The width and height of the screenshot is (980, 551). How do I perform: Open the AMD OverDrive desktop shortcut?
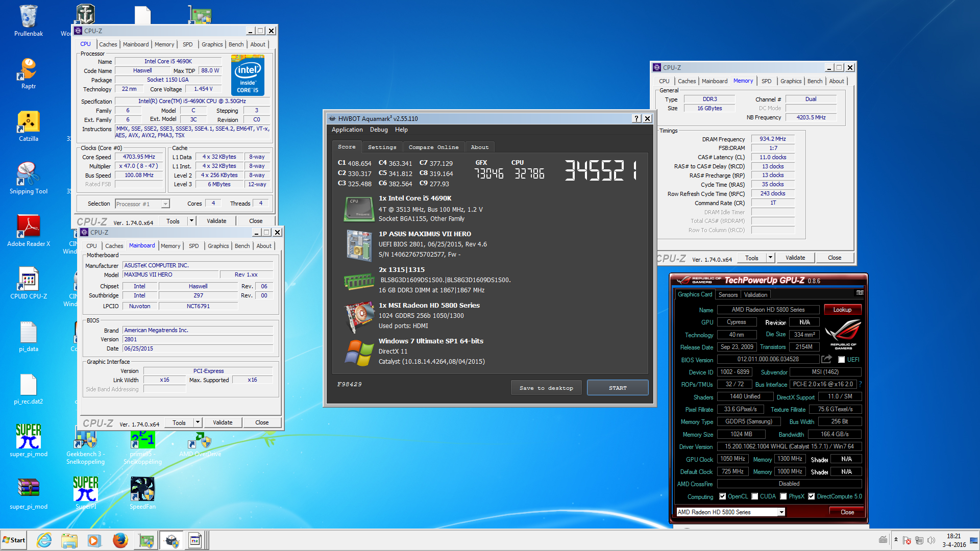click(200, 445)
